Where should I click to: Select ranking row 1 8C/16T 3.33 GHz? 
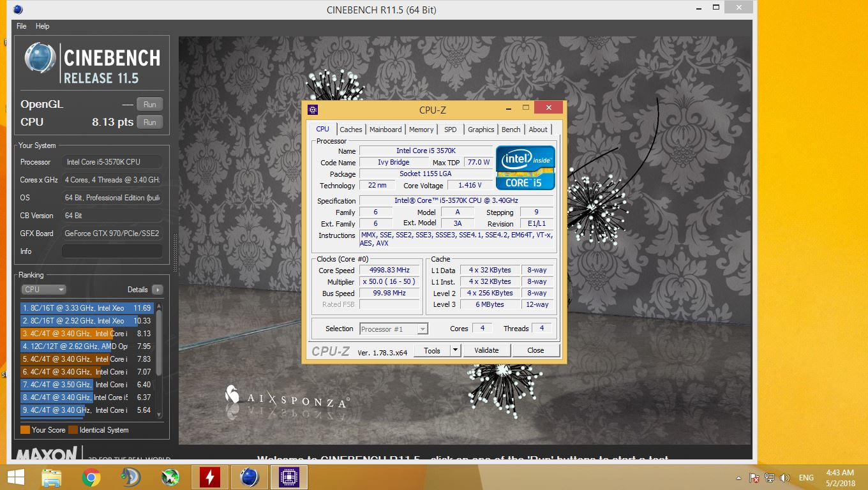[87, 308]
